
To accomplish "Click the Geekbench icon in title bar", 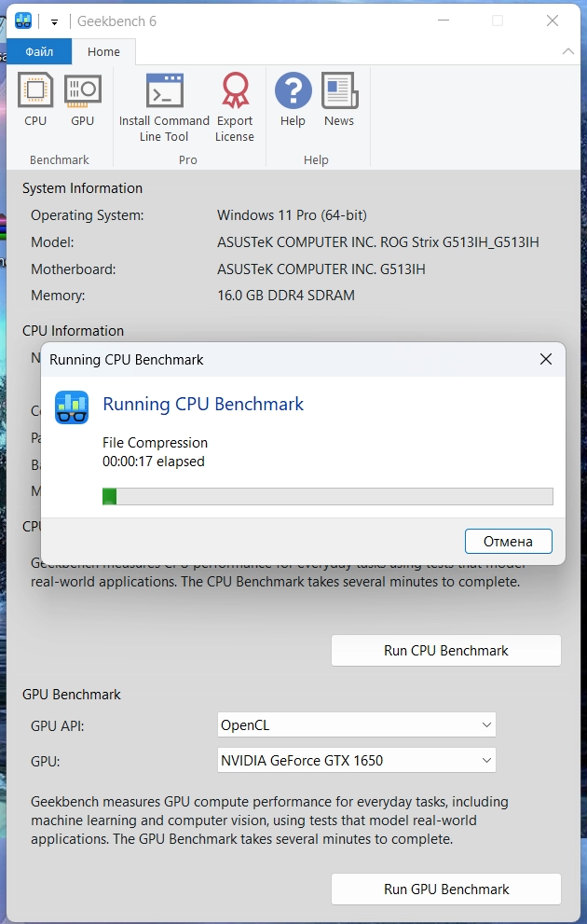I will pyautogui.click(x=23, y=21).
